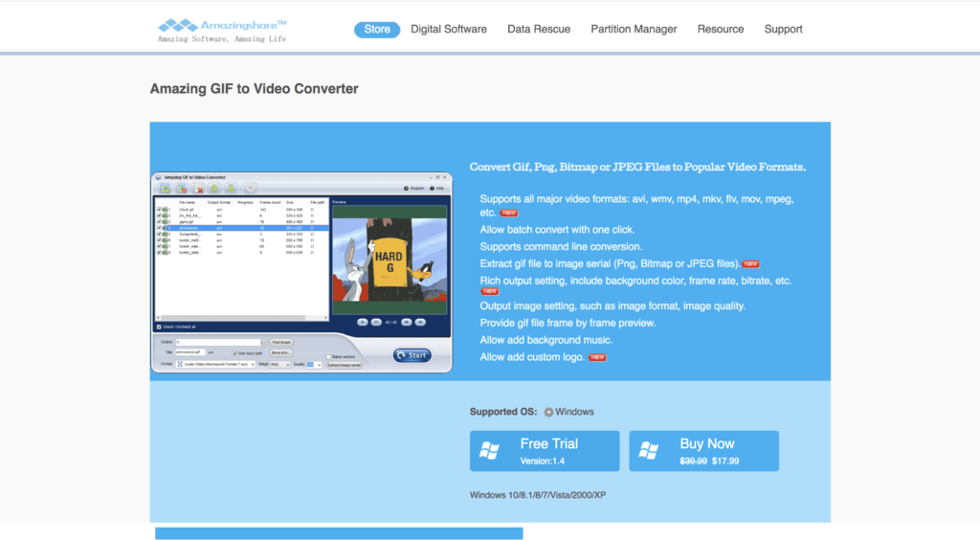
Task: Toggle the checkbox for row 3
Action: coord(159,221)
